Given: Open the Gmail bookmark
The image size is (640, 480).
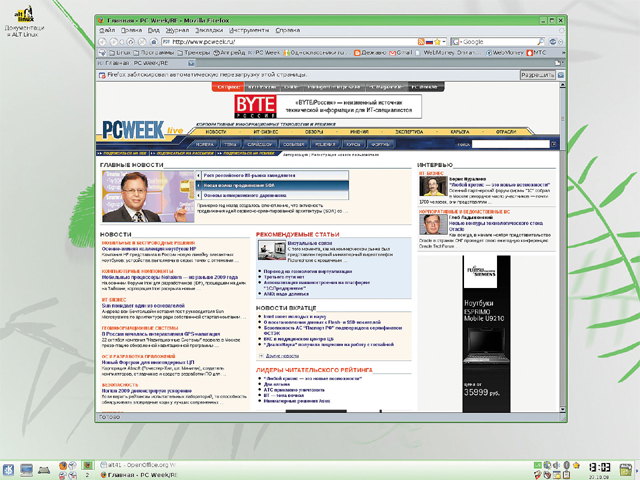Looking at the screenshot, I should (x=400, y=53).
